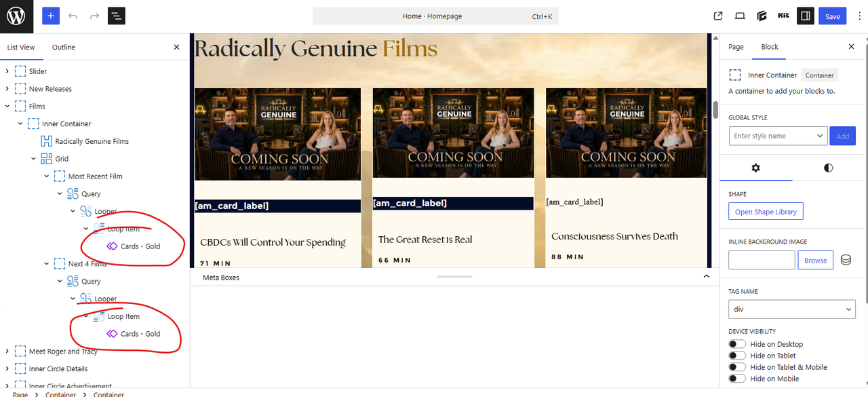
Task: Select The Great Reset Is Real title
Action: click(x=425, y=240)
